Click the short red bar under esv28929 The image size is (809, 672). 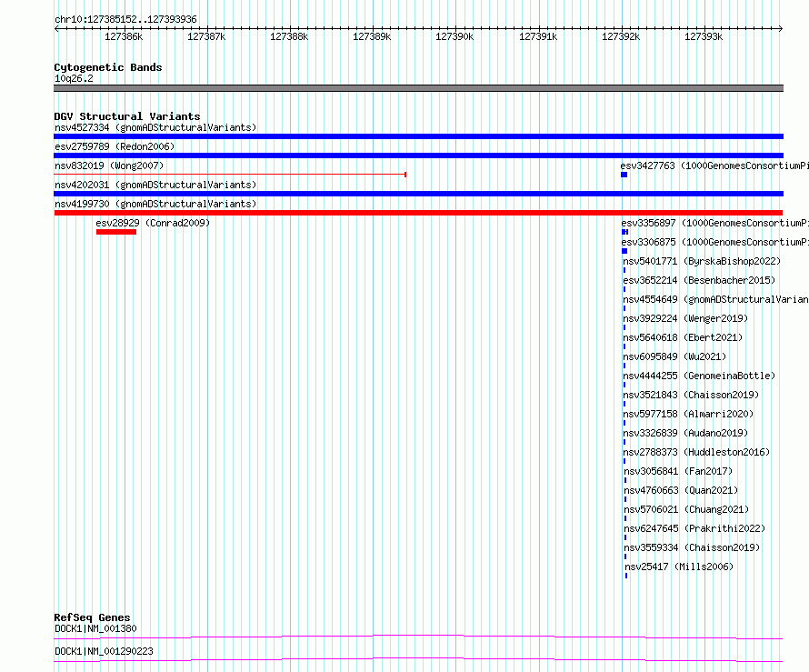pyautogui.click(x=116, y=232)
